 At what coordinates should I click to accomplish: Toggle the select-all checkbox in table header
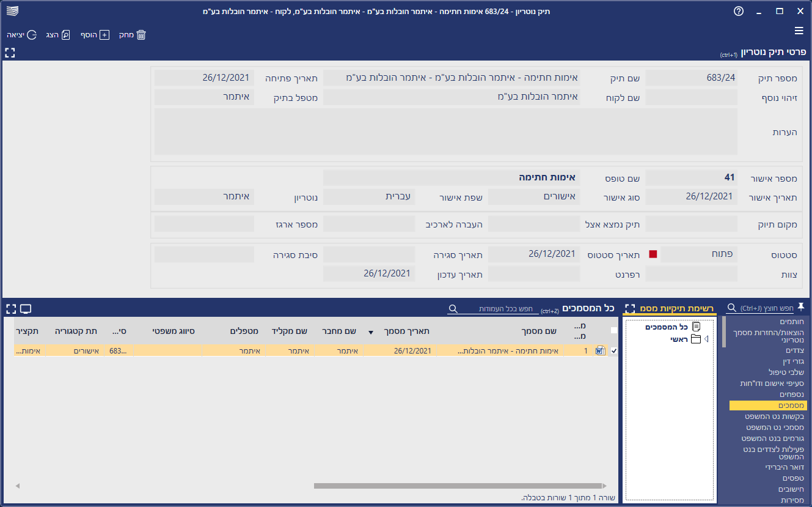614,330
